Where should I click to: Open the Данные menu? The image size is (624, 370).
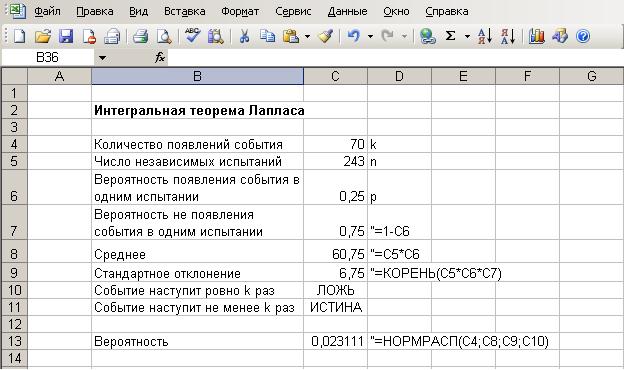347,11
